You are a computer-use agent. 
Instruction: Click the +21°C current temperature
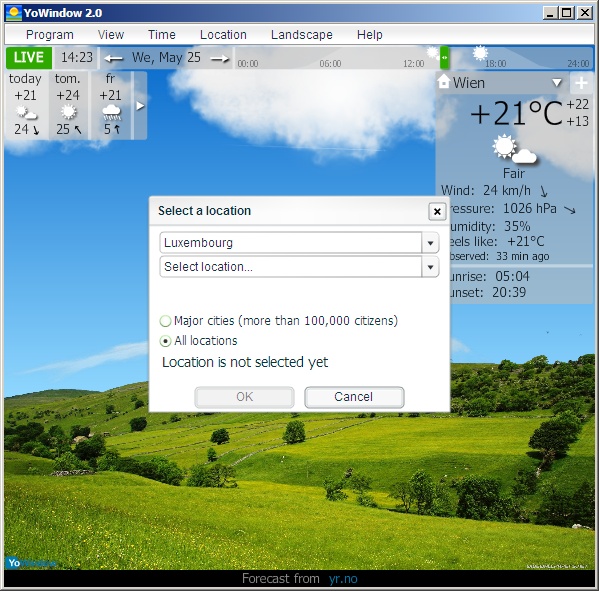[516, 113]
